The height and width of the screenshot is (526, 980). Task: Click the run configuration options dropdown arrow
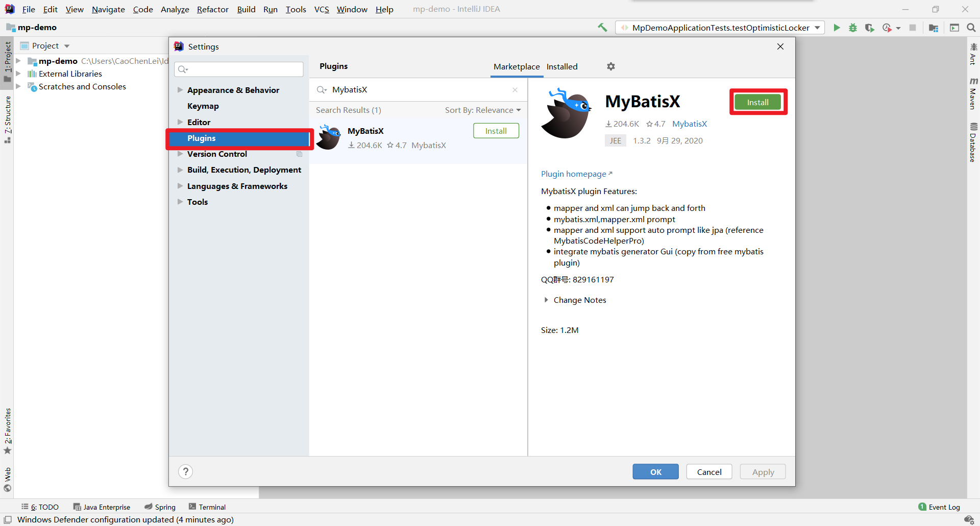coord(899,28)
